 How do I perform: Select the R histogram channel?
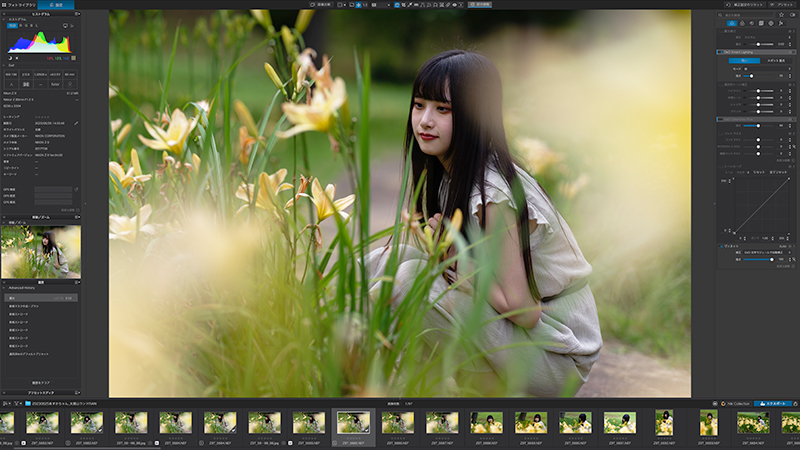tap(20, 26)
